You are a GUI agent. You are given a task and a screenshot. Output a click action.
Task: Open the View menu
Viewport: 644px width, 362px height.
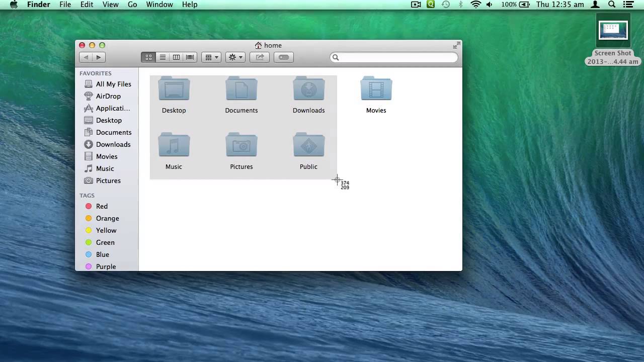point(111,5)
